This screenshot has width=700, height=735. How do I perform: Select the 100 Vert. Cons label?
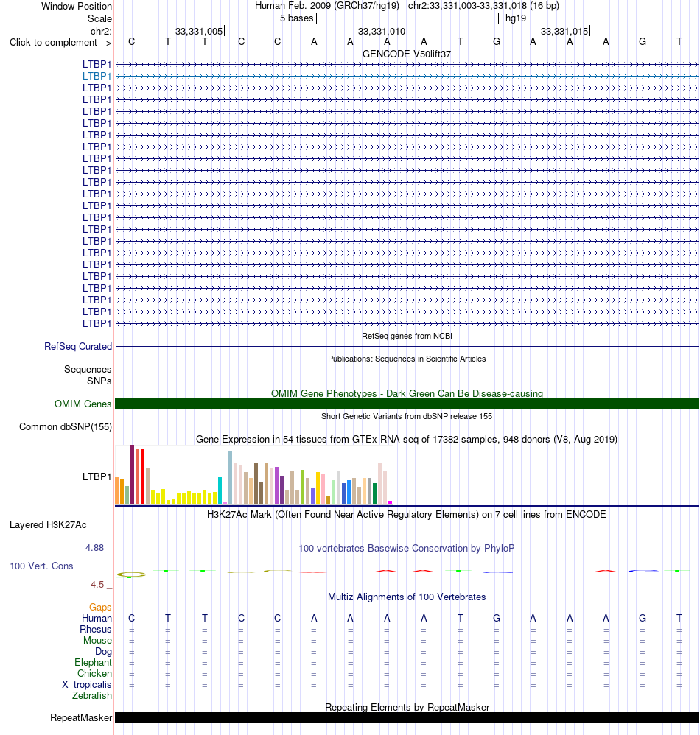[41, 566]
